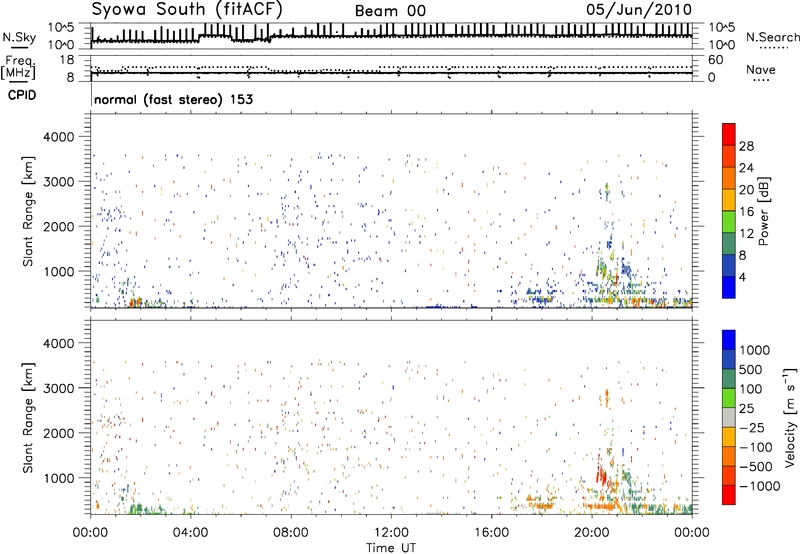Click the 04:00 time tick label
This screenshot has width=800, height=554.
click(x=190, y=533)
